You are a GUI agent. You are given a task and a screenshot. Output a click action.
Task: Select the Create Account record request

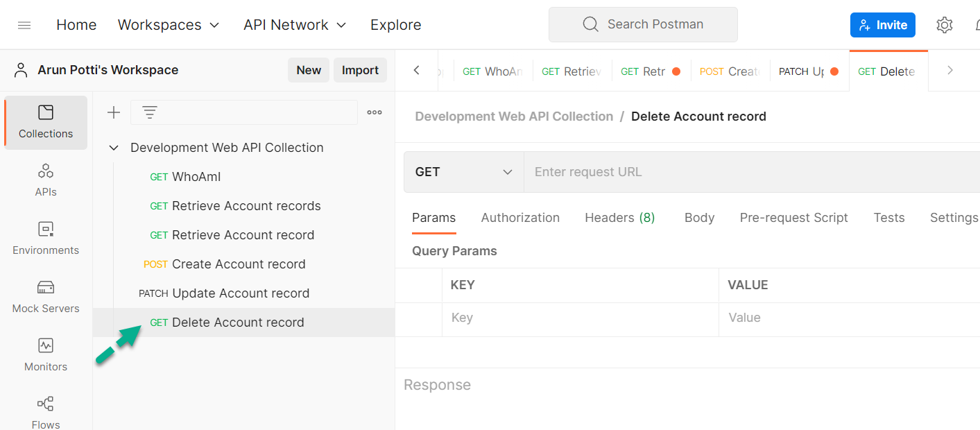(238, 264)
